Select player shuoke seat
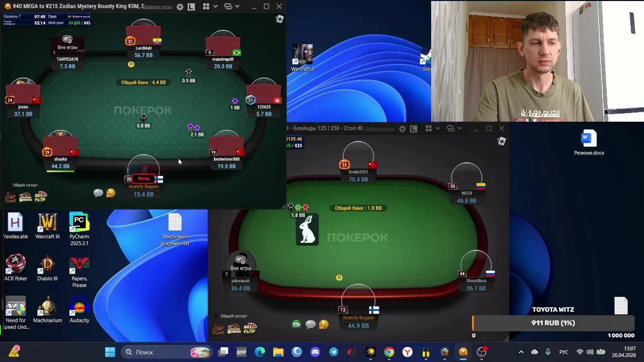Screen dimensions: 644x362 60,150
